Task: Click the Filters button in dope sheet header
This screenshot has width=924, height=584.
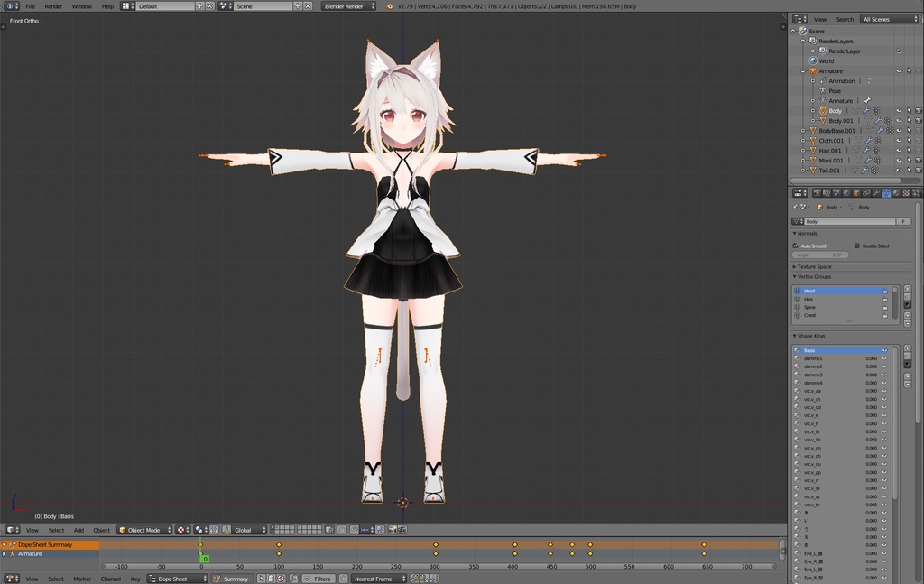Action: [x=319, y=579]
